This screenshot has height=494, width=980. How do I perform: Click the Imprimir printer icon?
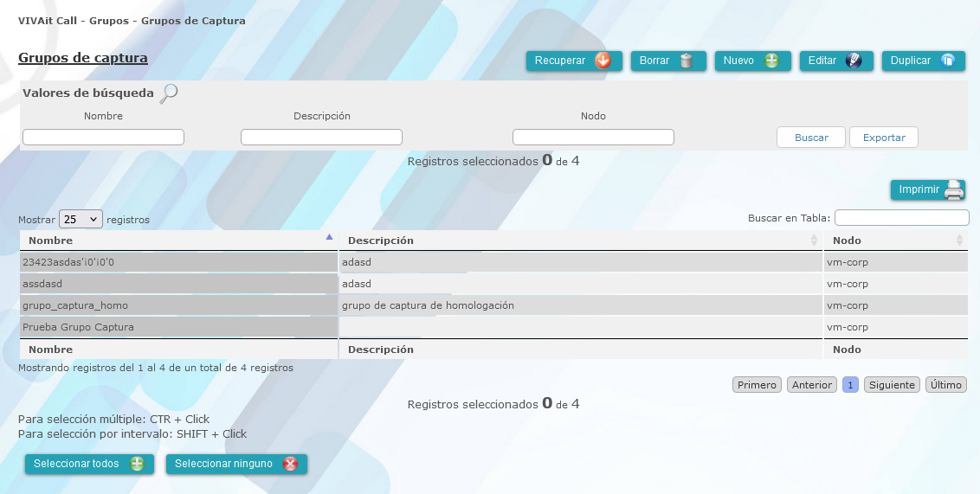pyautogui.click(x=954, y=189)
